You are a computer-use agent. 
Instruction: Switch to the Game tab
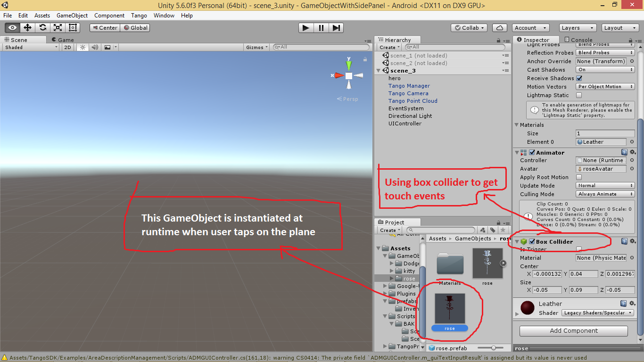[x=63, y=40]
